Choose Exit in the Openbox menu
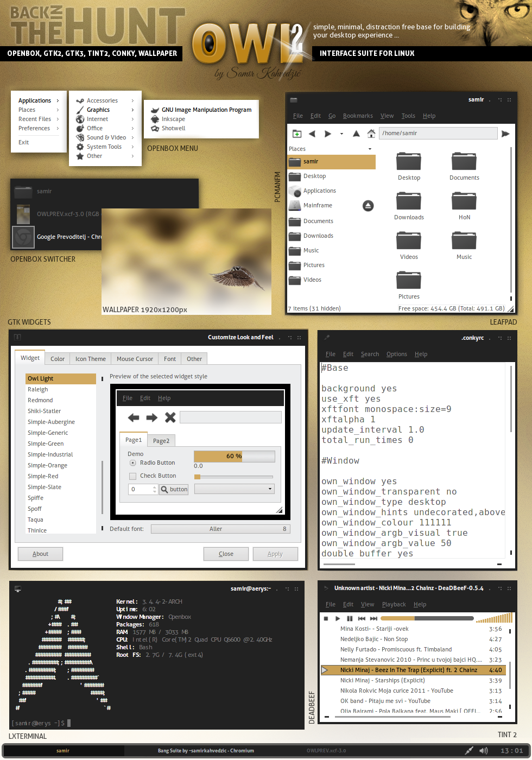The width and height of the screenshot is (532, 760). [x=24, y=142]
